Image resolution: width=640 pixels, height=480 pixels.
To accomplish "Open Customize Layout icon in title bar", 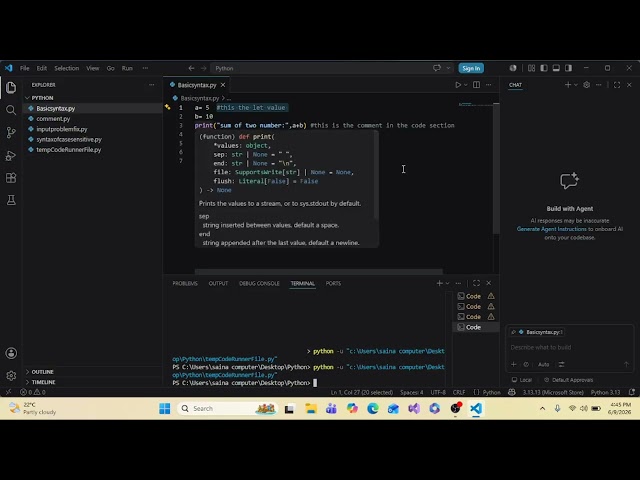I will point(531,68).
